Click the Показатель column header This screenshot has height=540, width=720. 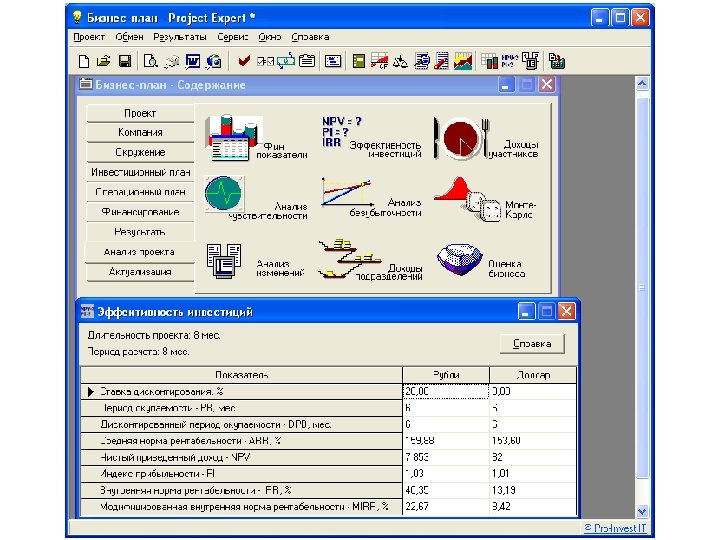pyautogui.click(x=242, y=375)
